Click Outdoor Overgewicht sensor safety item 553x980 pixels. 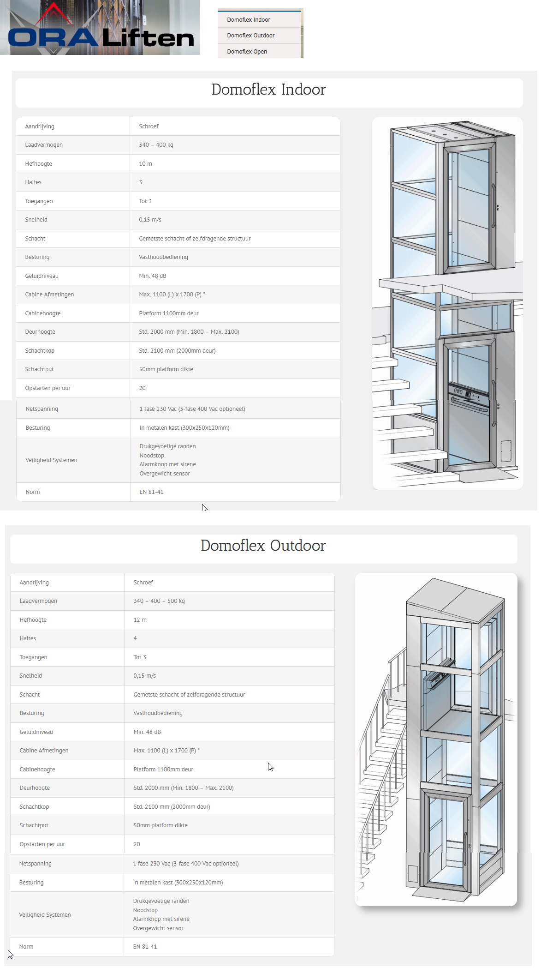tap(158, 928)
